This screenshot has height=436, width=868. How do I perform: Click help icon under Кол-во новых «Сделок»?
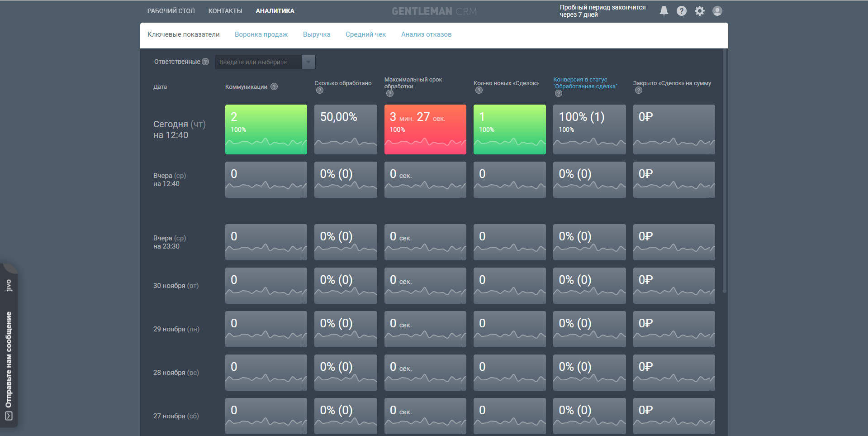(479, 90)
